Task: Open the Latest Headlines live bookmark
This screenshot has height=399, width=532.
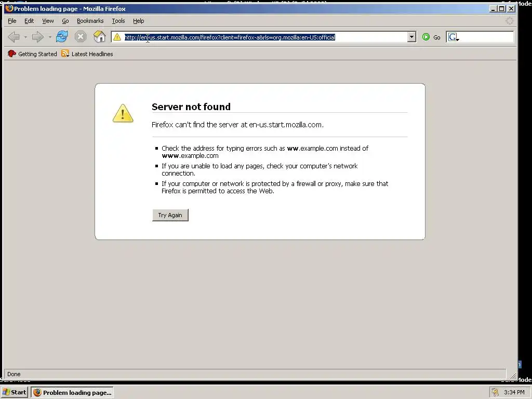Action: (87, 54)
